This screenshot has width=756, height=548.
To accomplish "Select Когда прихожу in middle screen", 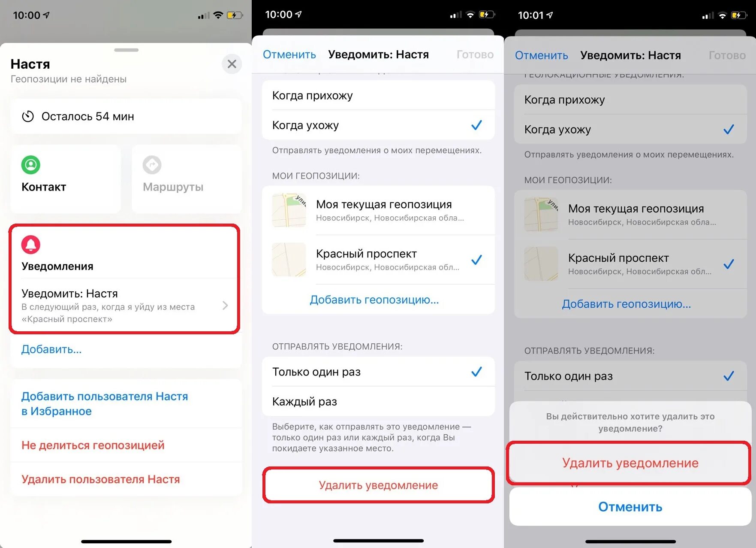I will tap(378, 95).
